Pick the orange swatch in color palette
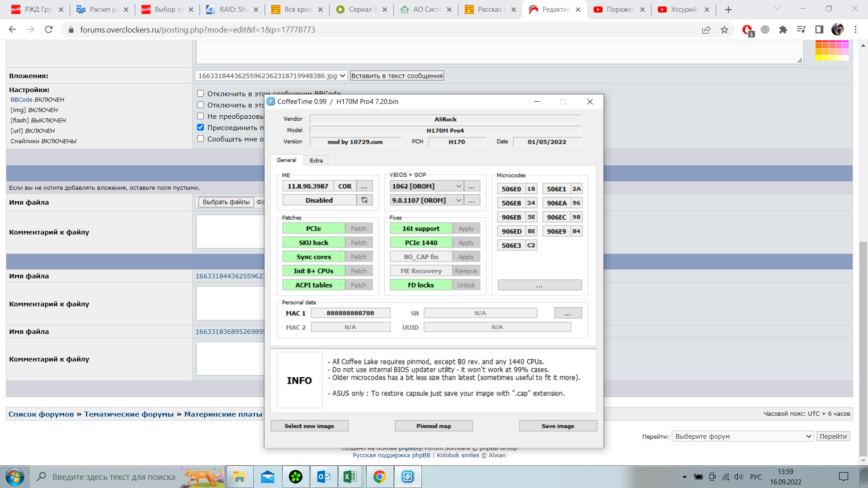Image resolution: width=868 pixels, height=488 pixels. point(819,47)
